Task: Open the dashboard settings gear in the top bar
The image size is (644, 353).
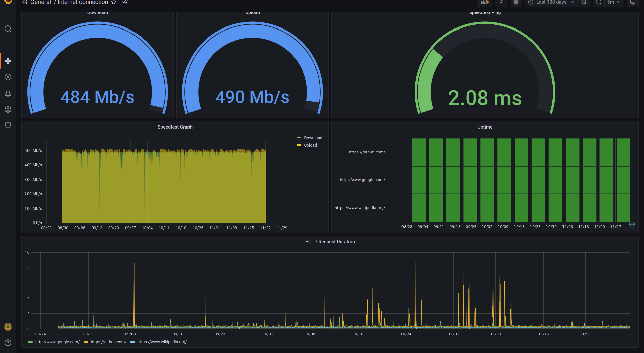Action: pos(516,3)
